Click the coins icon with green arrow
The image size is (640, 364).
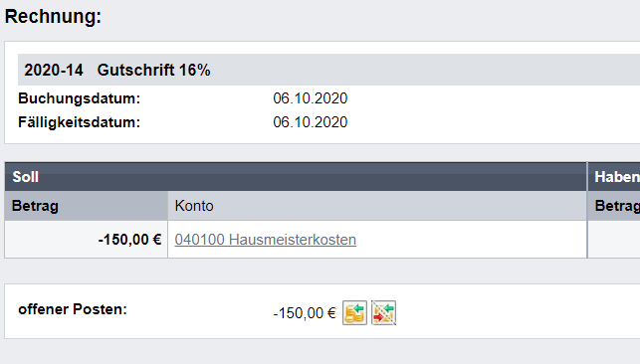click(x=354, y=312)
